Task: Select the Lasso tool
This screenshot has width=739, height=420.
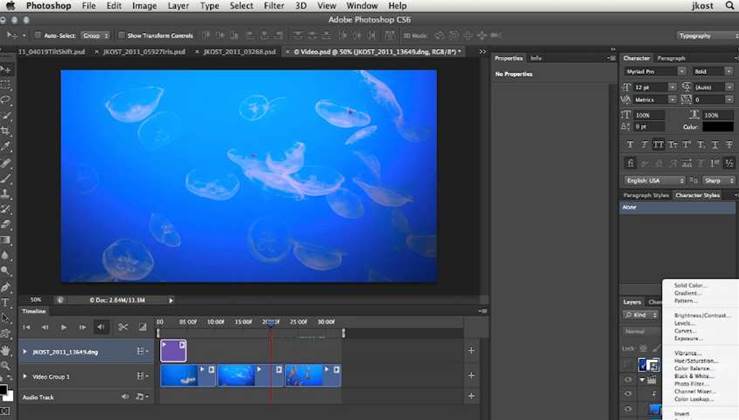Action: click(x=7, y=100)
